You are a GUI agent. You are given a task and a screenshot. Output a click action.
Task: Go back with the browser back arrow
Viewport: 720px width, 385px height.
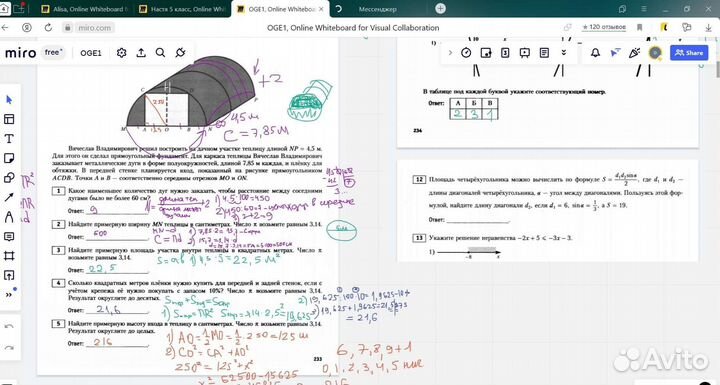[6, 28]
